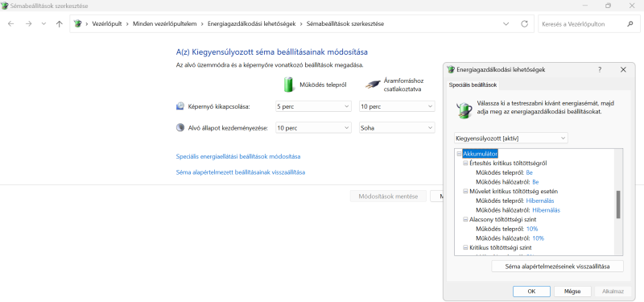
Task: Navigate to 'Minden vezérlőpultelem' breadcrumb
Action: [x=165, y=24]
